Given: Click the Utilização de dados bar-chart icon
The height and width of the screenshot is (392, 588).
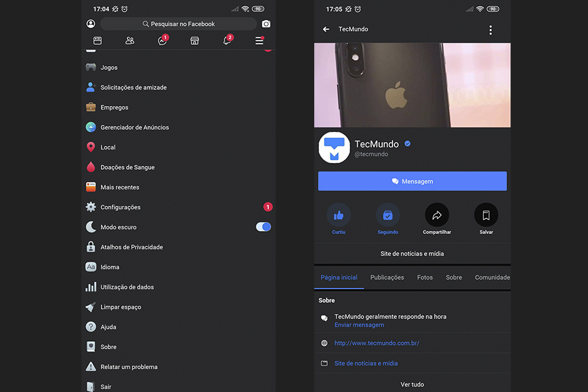Looking at the screenshot, I should click(91, 287).
